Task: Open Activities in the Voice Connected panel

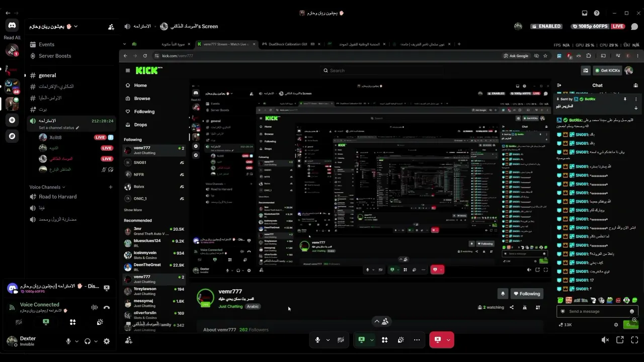Action: coord(72,322)
